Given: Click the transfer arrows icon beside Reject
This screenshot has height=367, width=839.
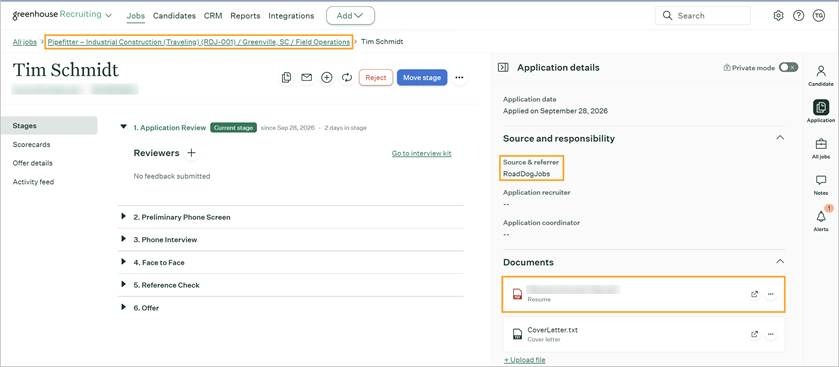Looking at the screenshot, I should [347, 78].
